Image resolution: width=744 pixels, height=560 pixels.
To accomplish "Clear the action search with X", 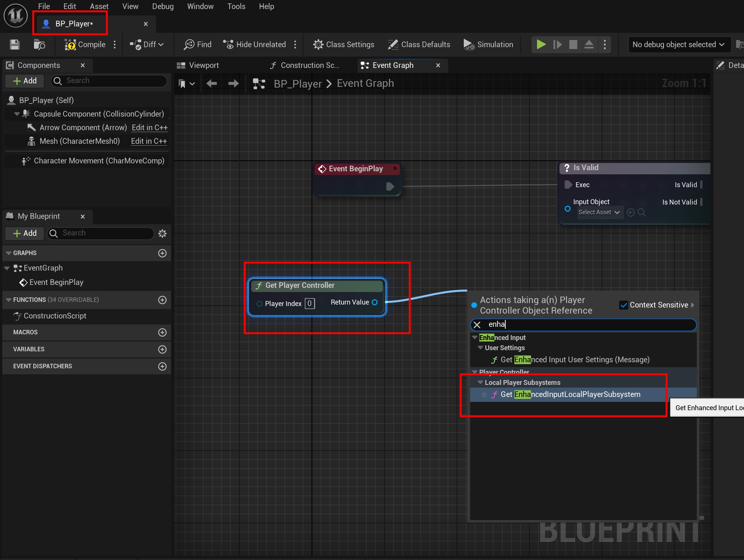I will click(477, 325).
